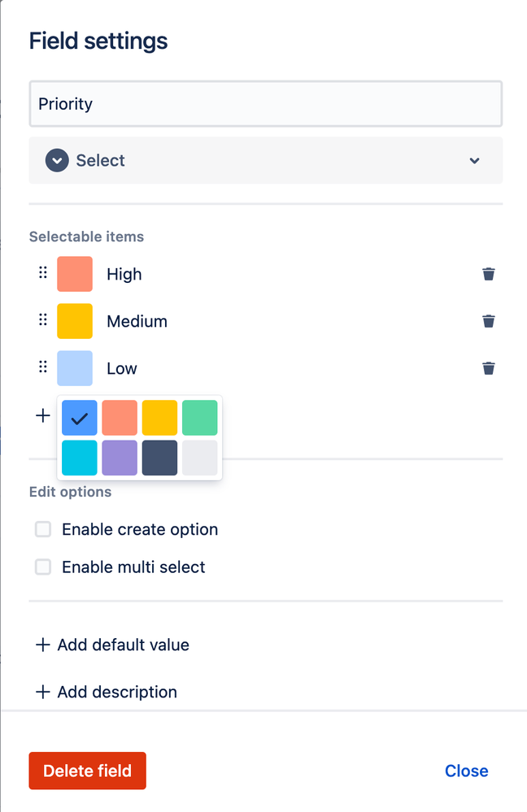Expand the field type dropdown chevron
Image resolution: width=527 pixels, height=812 pixels.
[475, 161]
